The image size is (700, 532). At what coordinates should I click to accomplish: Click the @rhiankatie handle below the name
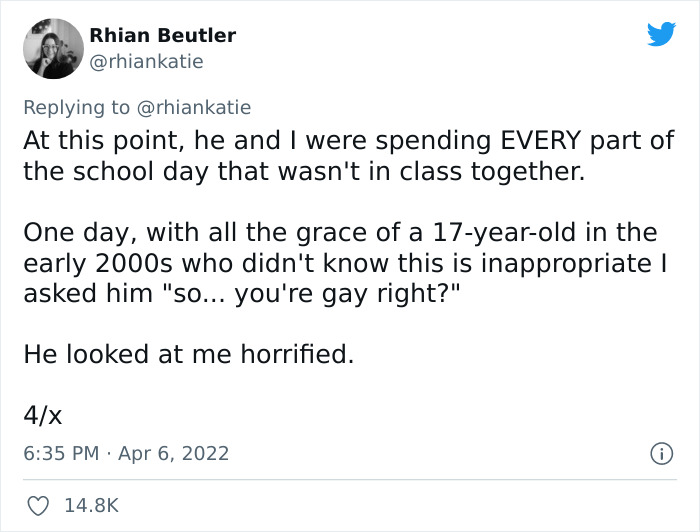(x=146, y=62)
